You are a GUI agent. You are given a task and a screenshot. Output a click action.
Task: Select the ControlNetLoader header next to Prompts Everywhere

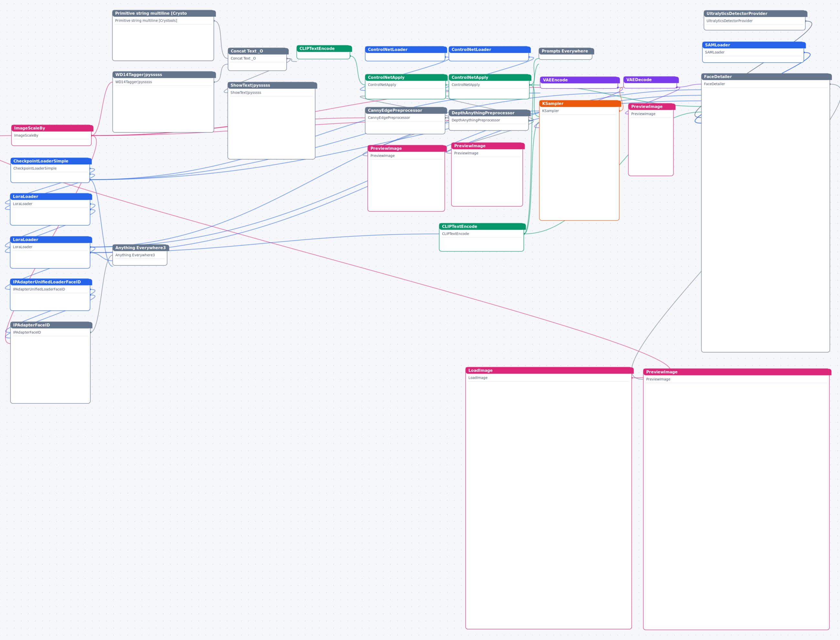click(490, 49)
